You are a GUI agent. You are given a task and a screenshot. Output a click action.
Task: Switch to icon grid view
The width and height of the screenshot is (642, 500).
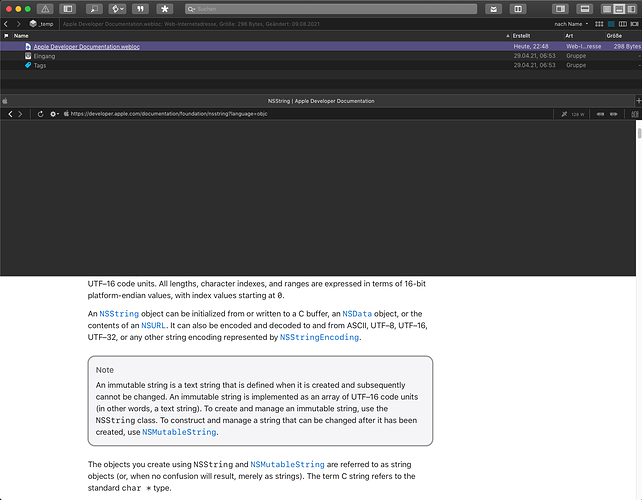point(599,24)
